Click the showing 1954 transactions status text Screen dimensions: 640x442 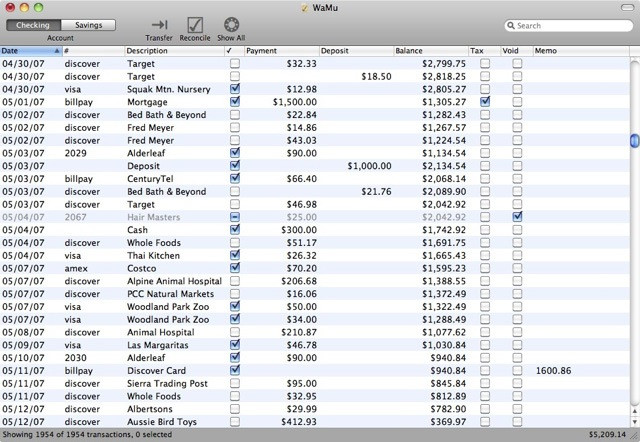point(87,435)
